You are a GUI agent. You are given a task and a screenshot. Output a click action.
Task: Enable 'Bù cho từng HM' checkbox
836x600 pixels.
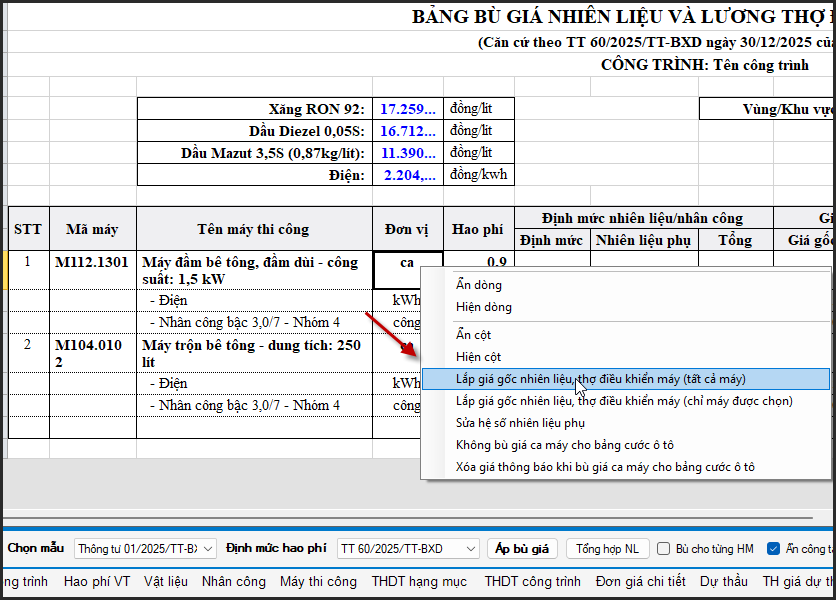point(664,549)
